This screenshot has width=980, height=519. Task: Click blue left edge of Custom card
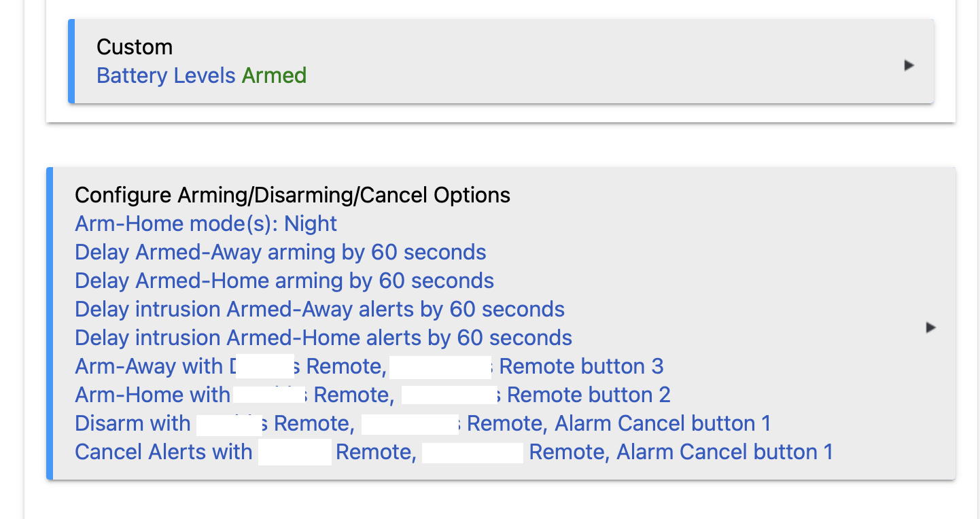(x=71, y=61)
